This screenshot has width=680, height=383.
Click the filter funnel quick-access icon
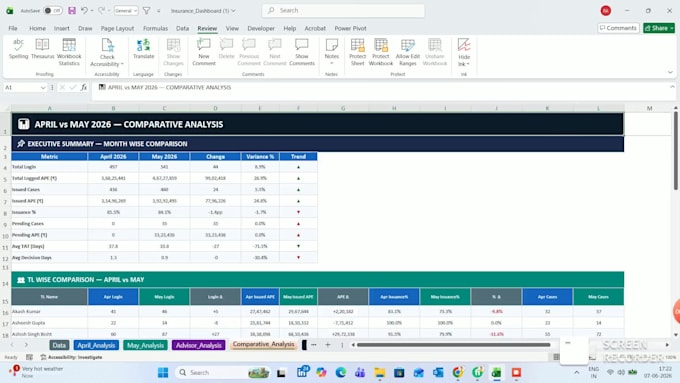pos(147,10)
